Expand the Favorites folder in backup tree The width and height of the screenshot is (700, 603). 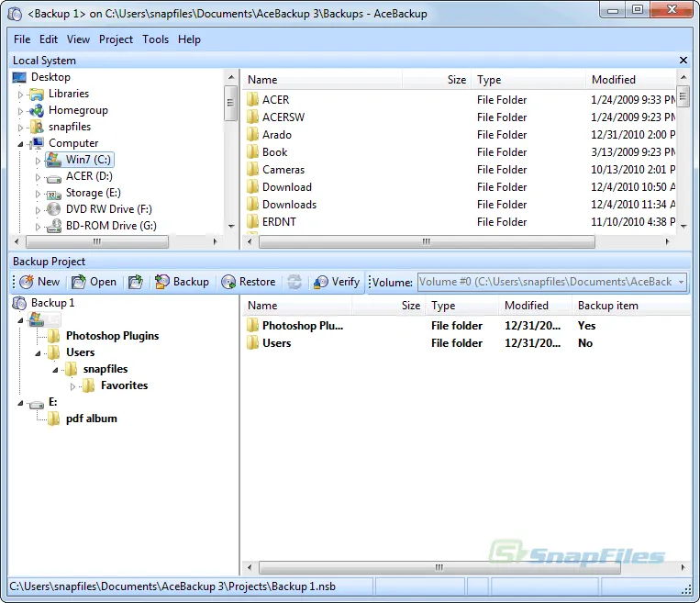point(72,386)
